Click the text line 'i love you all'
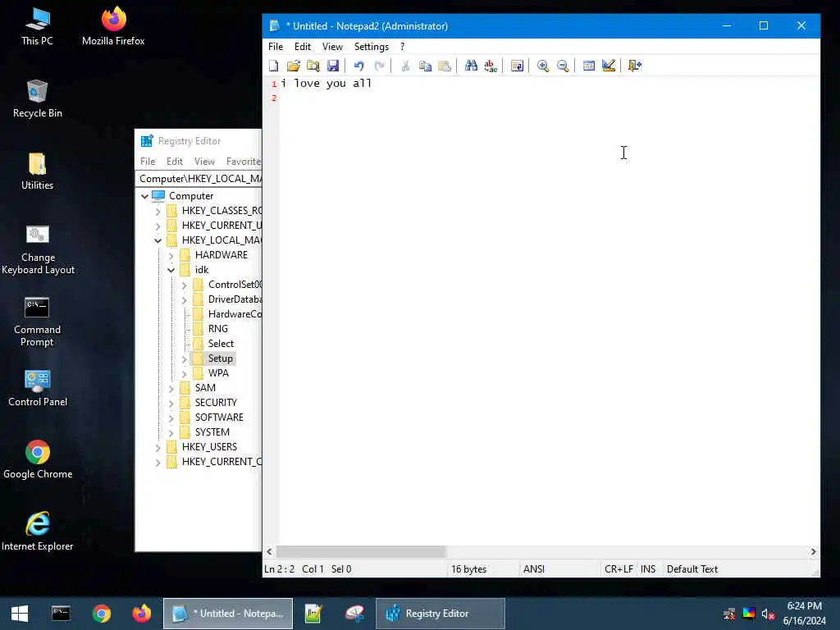 click(326, 83)
